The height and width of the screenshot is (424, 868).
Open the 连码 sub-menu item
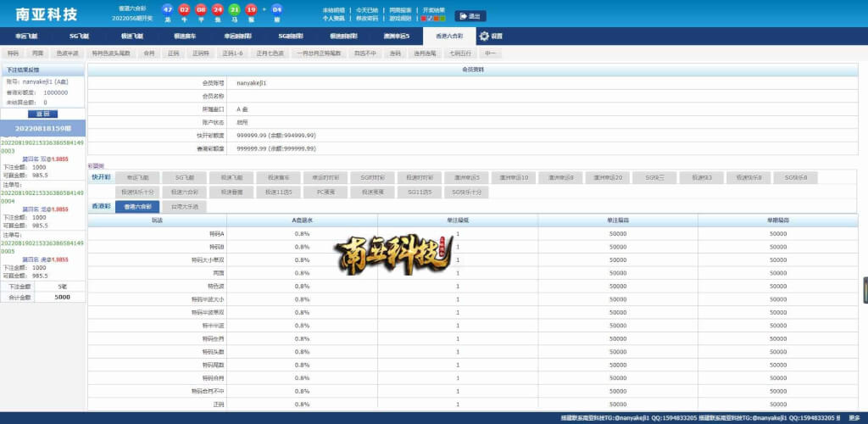click(x=395, y=53)
